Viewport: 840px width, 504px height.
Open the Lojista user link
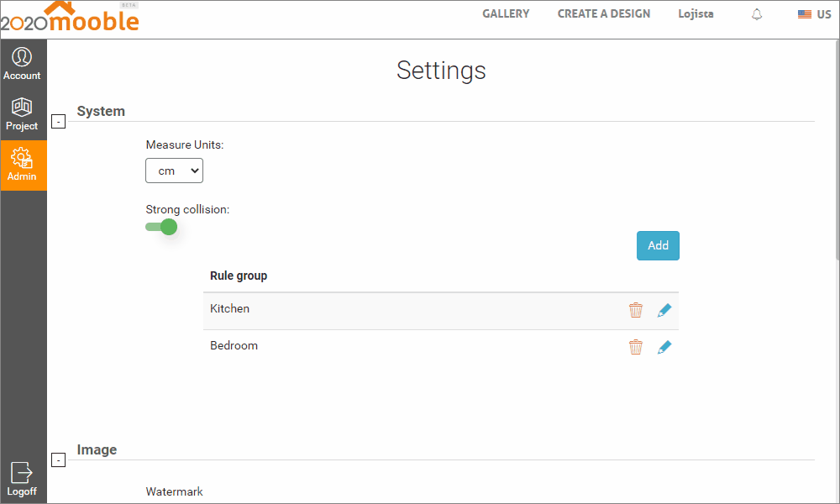coord(696,13)
